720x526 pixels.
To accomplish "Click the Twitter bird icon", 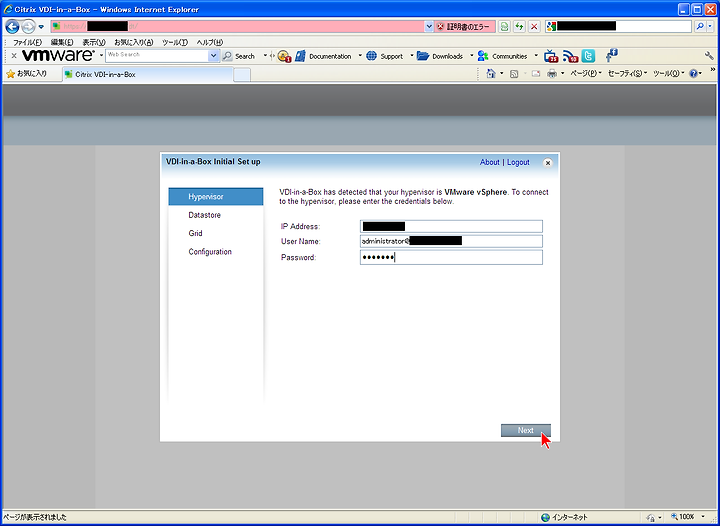I will pos(588,56).
